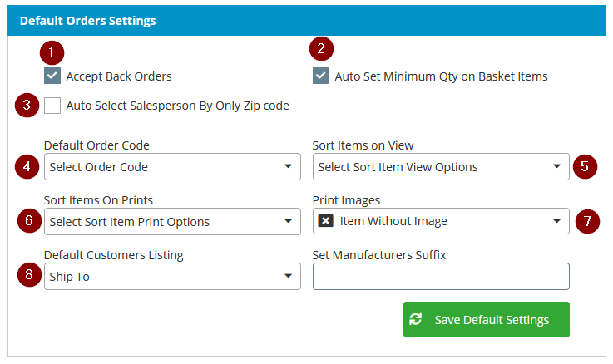Enable Auto Select Salesperson By Only Zip code

52,106
